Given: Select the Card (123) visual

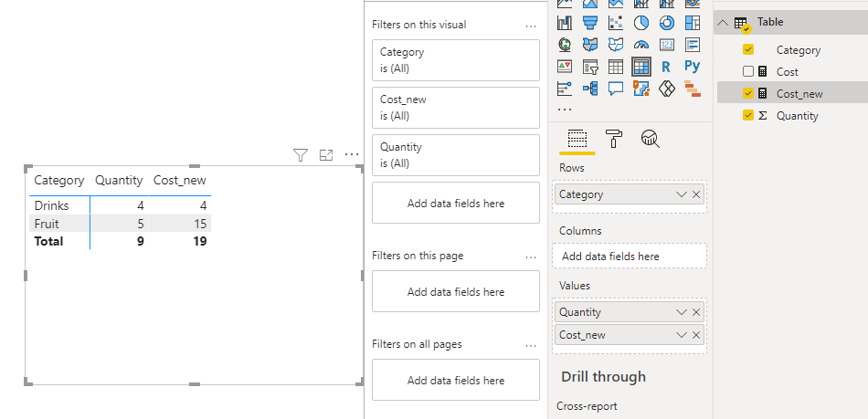Looking at the screenshot, I should coord(666,44).
